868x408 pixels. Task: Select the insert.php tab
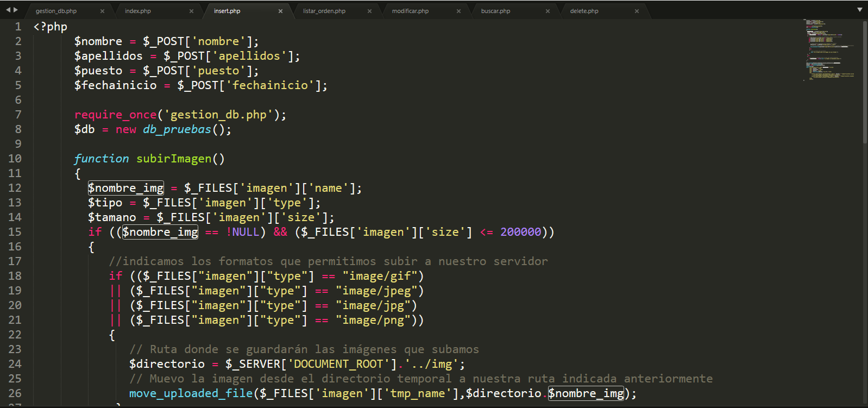(227, 11)
